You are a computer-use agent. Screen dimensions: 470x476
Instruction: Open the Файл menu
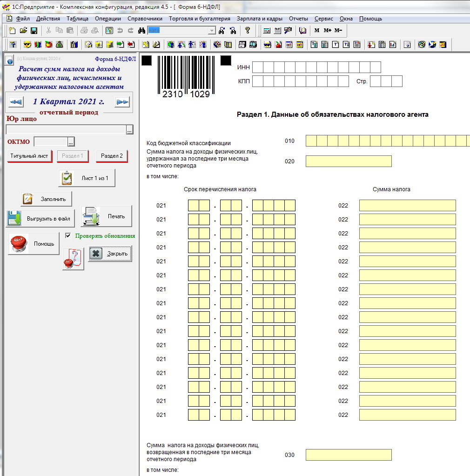click(x=23, y=19)
